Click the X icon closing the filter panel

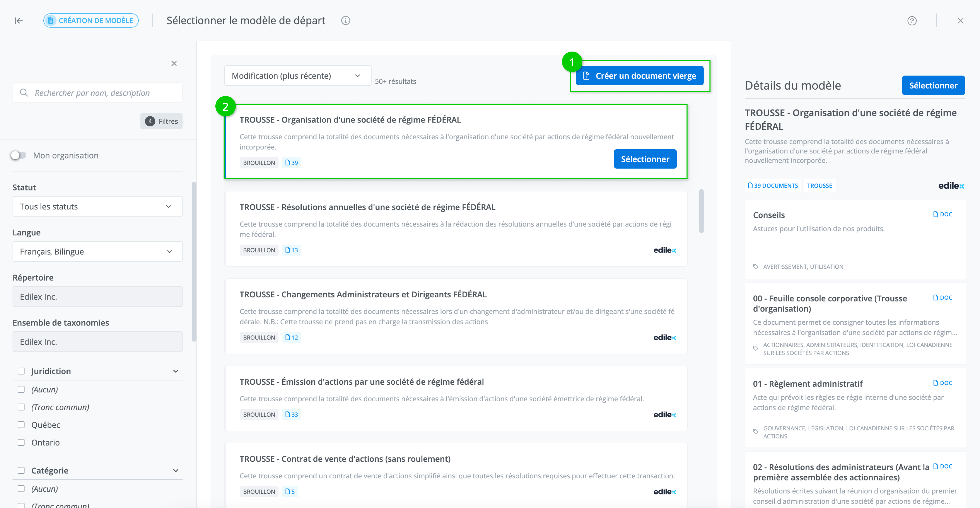point(174,64)
